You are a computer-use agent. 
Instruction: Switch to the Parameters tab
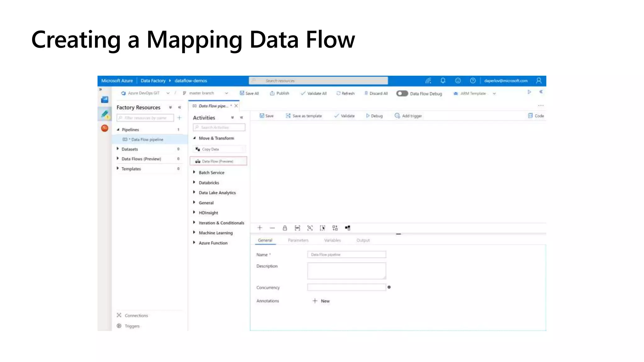(x=298, y=240)
